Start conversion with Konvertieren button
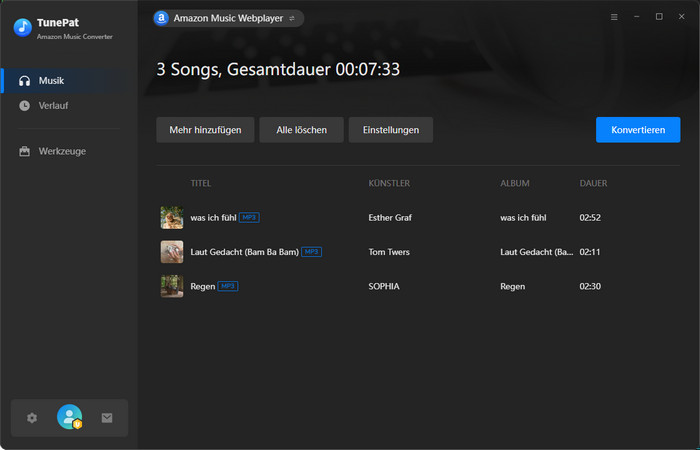Viewport: 700px width, 450px height. (638, 130)
